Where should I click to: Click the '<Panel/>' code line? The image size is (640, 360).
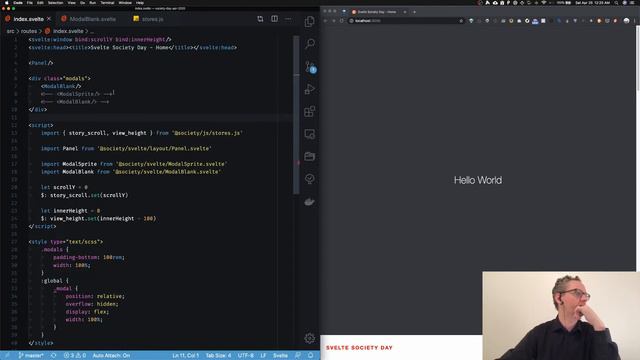(x=41, y=63)
